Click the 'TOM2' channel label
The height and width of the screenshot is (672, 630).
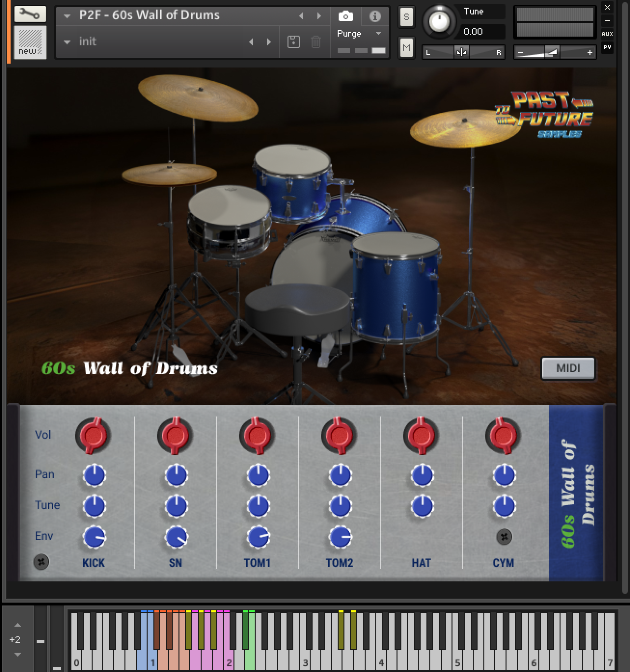tap(340, 563)
